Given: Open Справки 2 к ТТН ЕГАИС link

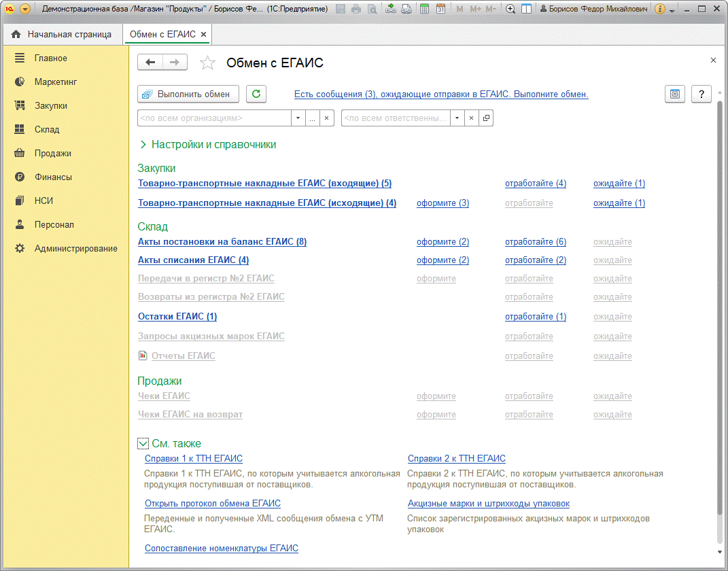Looking at the screenshot, I should point(456,459).
